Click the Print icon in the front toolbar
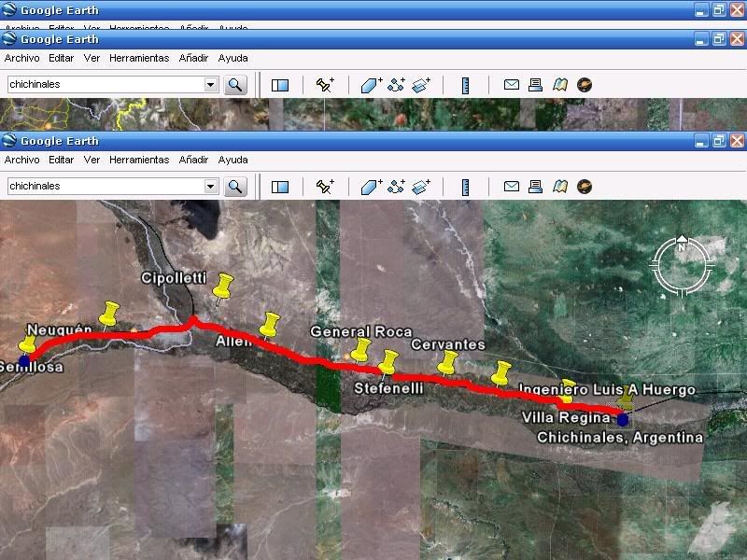 coord(535,186)
